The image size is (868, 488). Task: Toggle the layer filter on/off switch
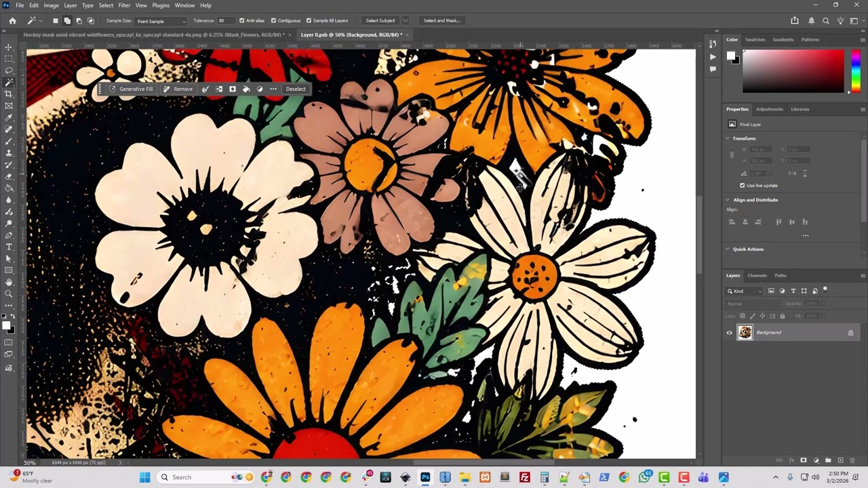tap(825, 289)
